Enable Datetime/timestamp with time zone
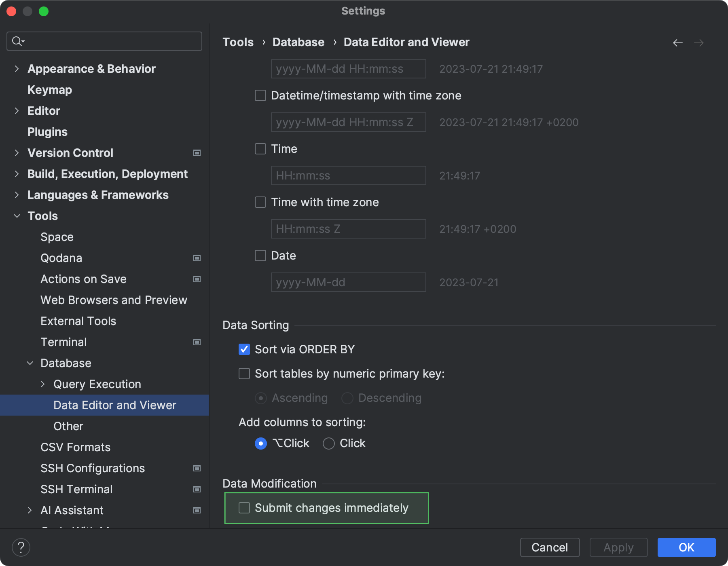Image resolution: width=728 pixels, height=566 pixels. click(x=260, y=95)
